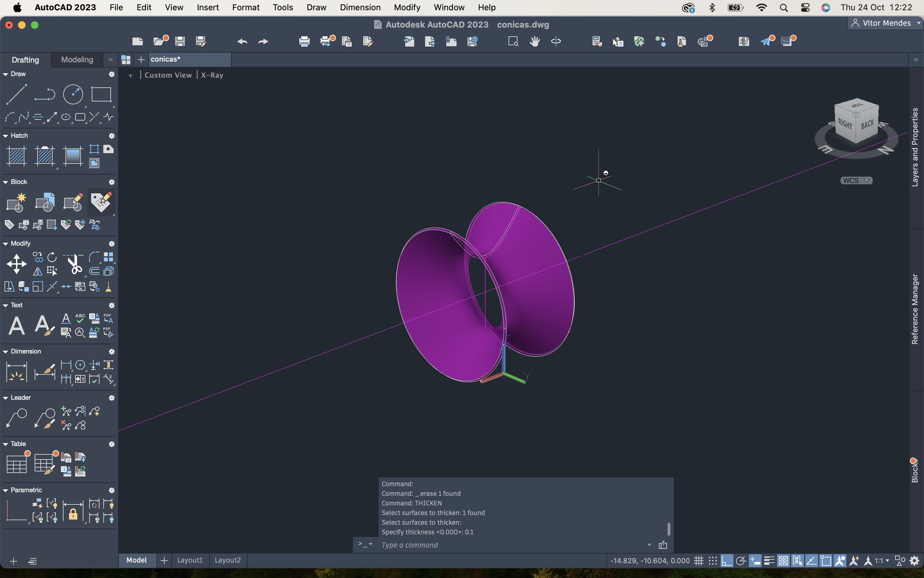Image resolution: width=924 pixels, height=578 pixels.
Task: Click the RIGHT face of ViewCube
Action: (x=845, y=124)
